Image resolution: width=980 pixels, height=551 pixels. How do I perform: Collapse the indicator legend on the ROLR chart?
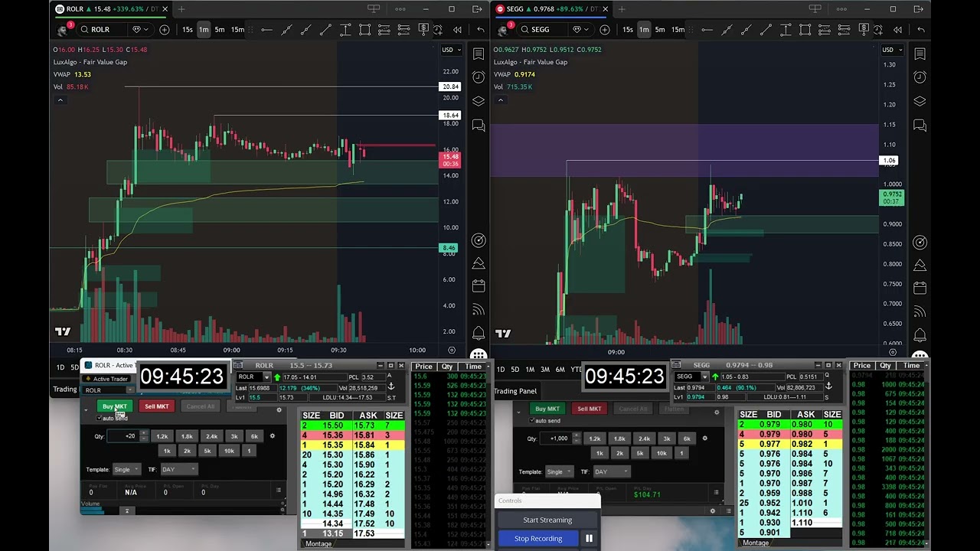click(x=60, y=99)
